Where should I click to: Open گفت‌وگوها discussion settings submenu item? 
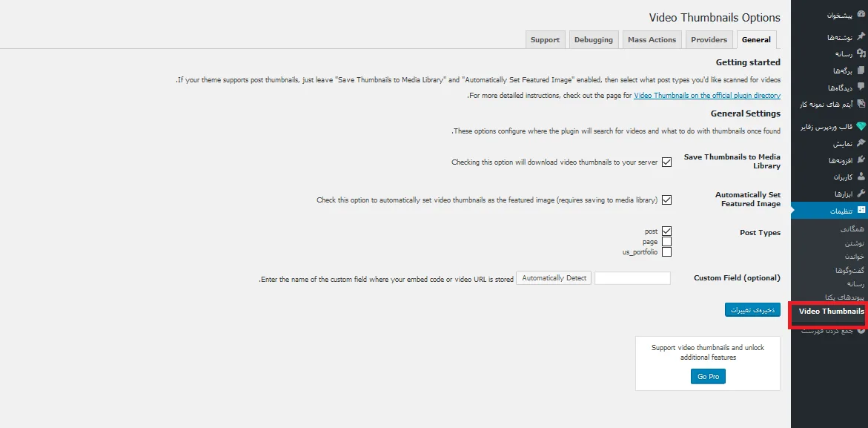[x=851, y=271]
